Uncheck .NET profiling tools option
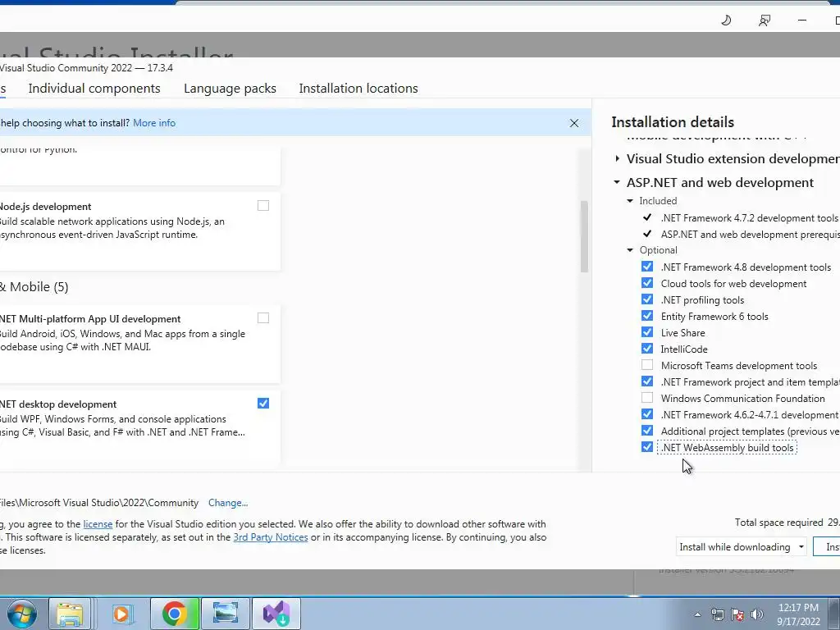This screenshot has width=840, height=630. [x=647, y=299]
